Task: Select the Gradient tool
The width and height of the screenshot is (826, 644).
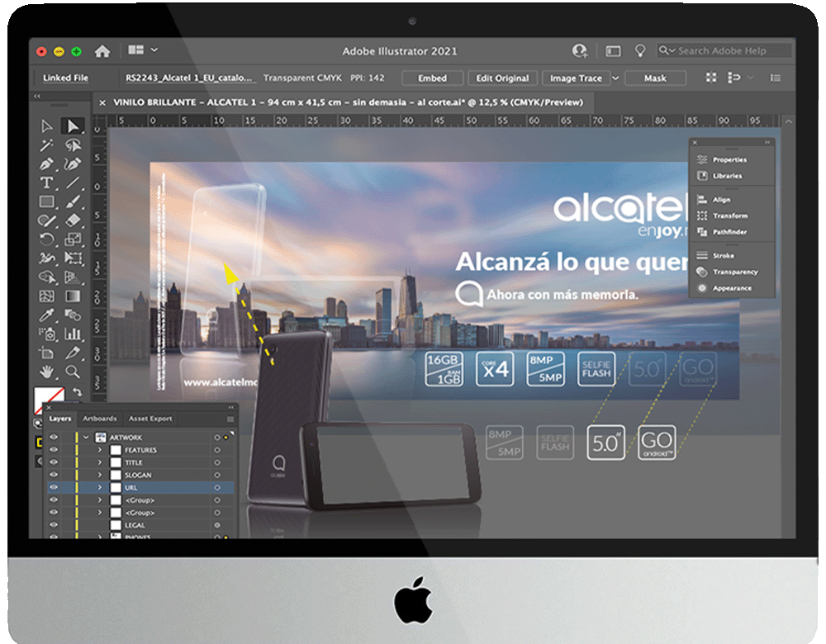Action: [73, 296]
